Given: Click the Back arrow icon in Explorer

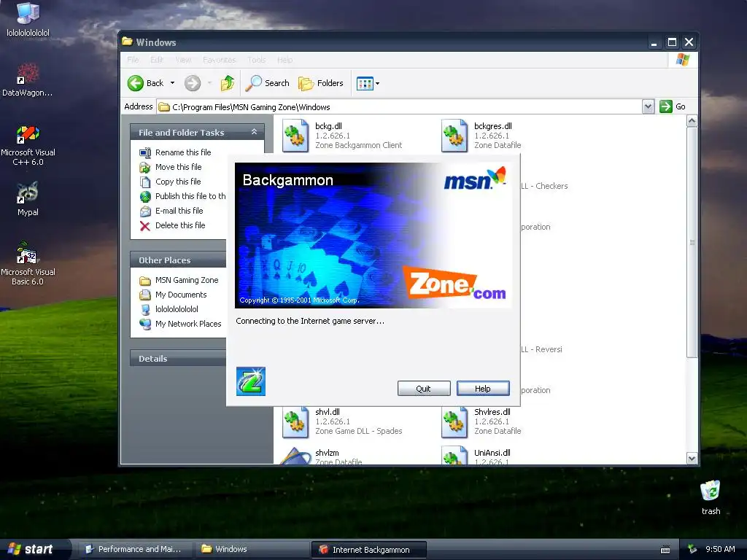Looking at the screenshot, I should 135,83.
